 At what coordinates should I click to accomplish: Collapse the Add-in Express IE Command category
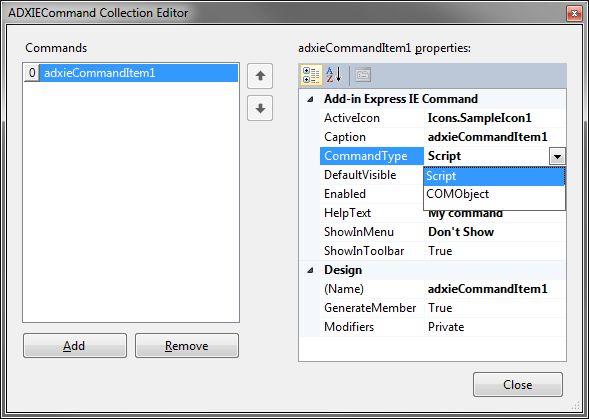[x=310, y=99]
